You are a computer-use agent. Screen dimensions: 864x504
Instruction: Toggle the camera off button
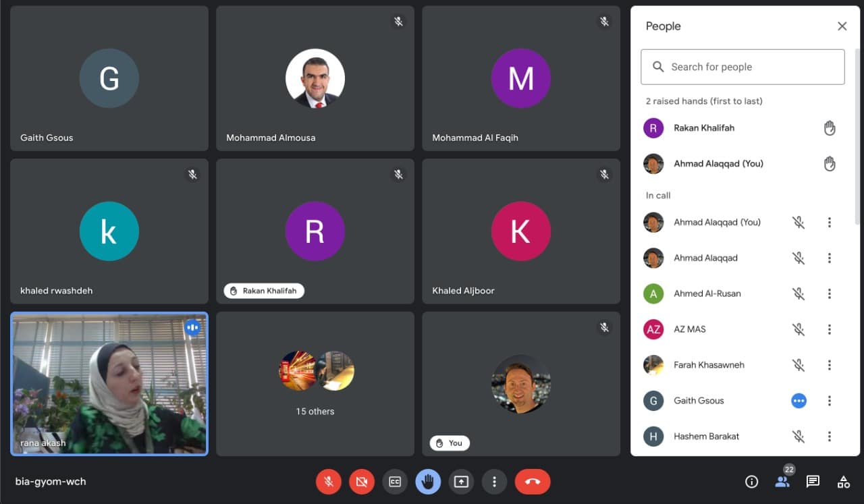click(362, 482)
